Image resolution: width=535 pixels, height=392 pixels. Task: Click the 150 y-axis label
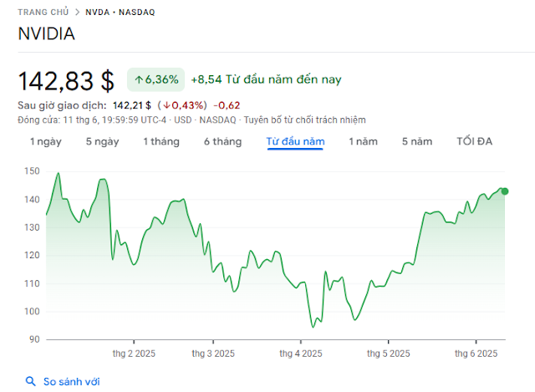pyautogui.click(x=32, y=171)
